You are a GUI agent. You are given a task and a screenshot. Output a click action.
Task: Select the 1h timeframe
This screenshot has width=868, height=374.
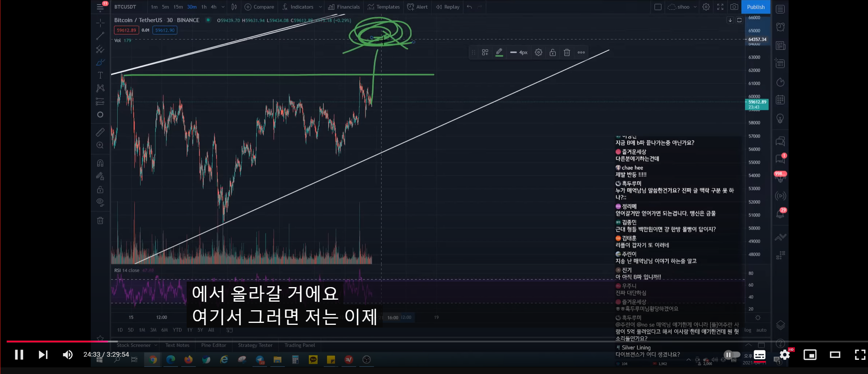coord(204,7)
